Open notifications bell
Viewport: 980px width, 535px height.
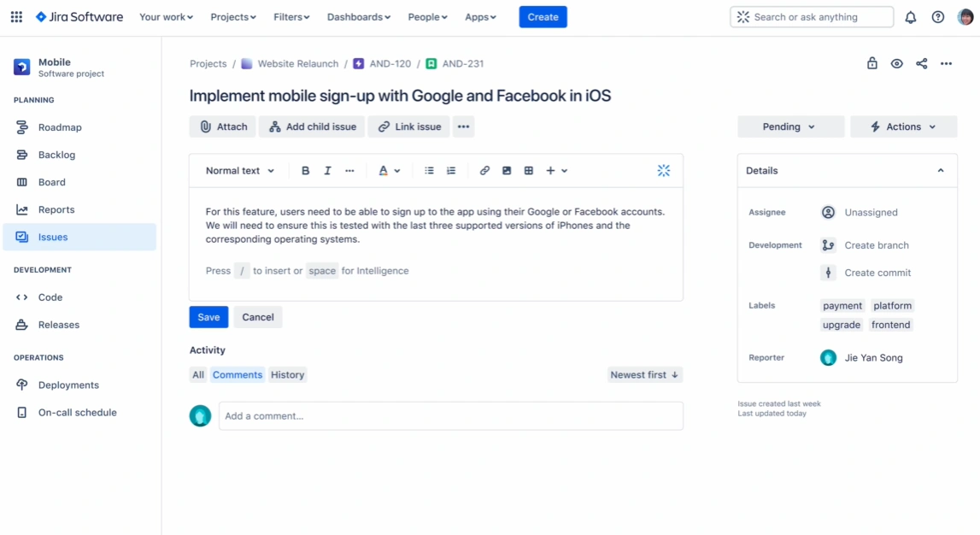(x=911, y=17)
